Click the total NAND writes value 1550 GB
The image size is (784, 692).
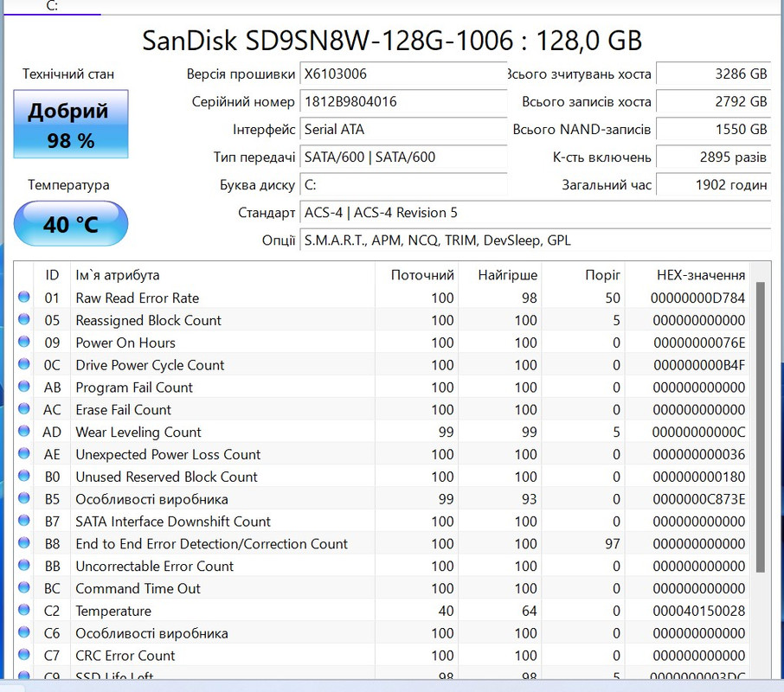(714, 130)
